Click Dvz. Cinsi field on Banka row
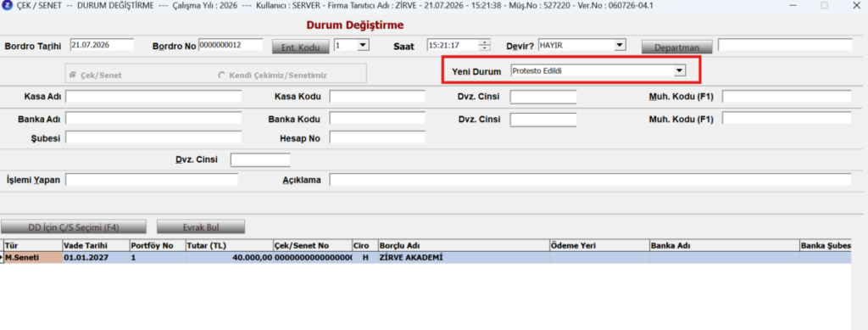 pyautogui.click(x=543, y=119)
